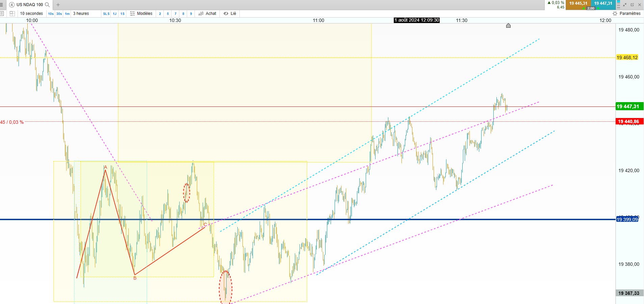
Task: Detach the chart into a new window
Action: [x=632, y=5]
